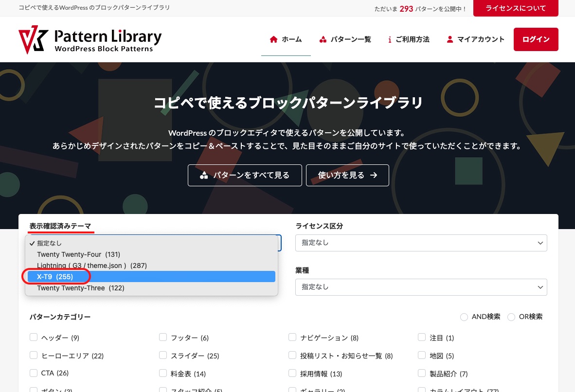Click the arrow icon in 使い方を見る button
The width and height of the screenshot is (575, 392).
point(373,175)
